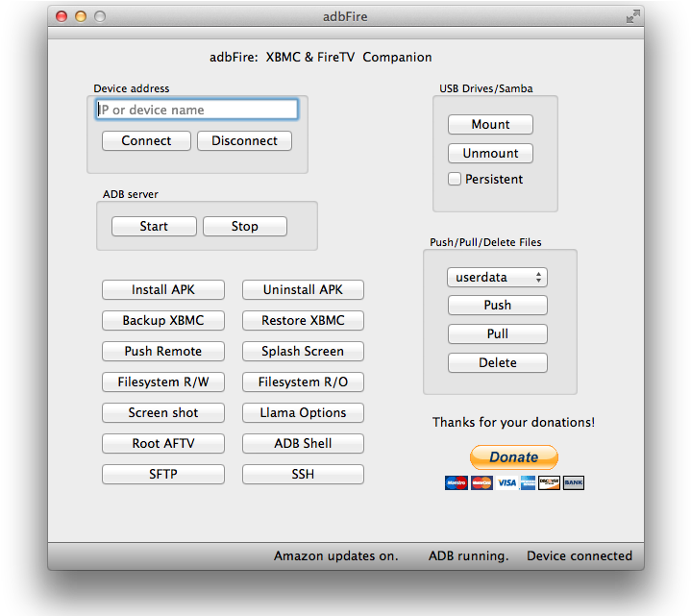Open Splash Screen option
The image size is (691, 616).
tap(303, 351)
